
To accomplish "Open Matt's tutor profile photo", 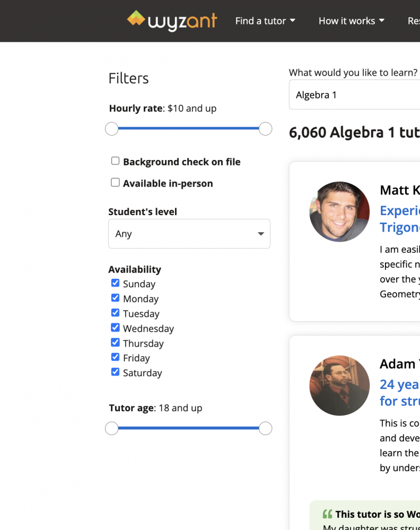I will (x=339, y=211).
